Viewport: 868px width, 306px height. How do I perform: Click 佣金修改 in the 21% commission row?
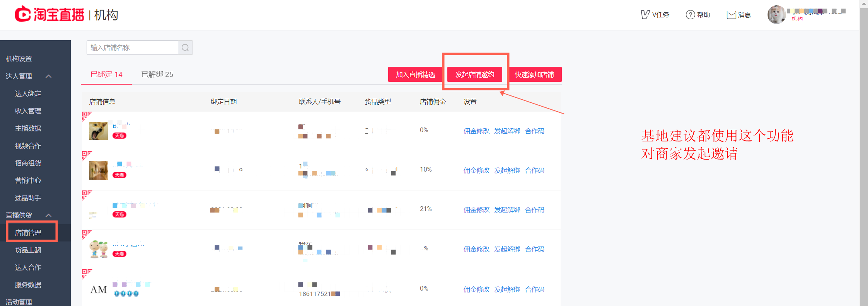[x=476, y=210]
